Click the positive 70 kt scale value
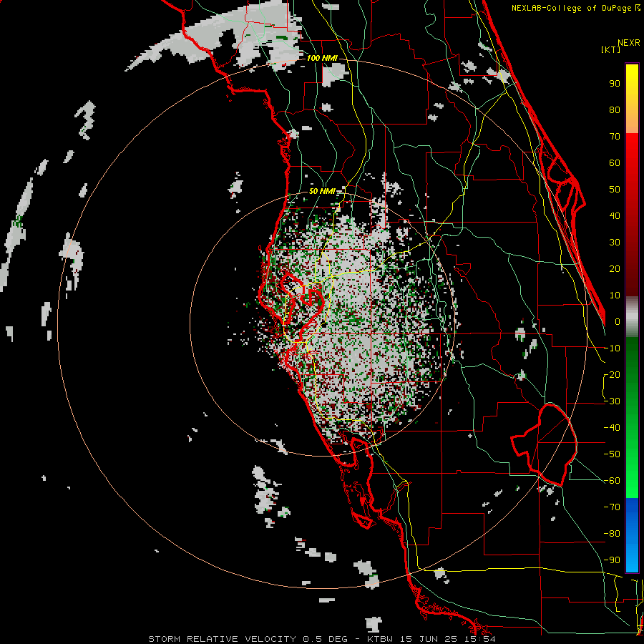The height and width of the screenshot is (644, 644). 615,137
